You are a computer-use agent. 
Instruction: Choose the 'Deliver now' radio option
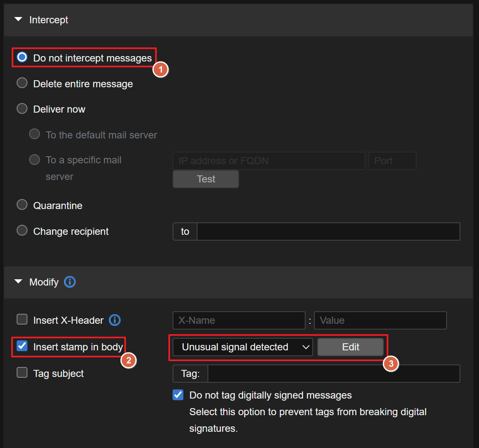pos(22,108)
